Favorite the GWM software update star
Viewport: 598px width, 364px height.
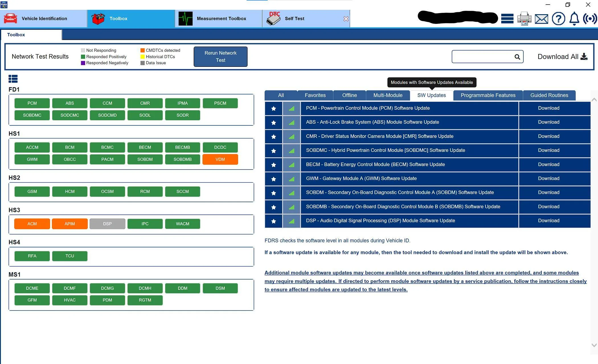click(x=274, y=179)
